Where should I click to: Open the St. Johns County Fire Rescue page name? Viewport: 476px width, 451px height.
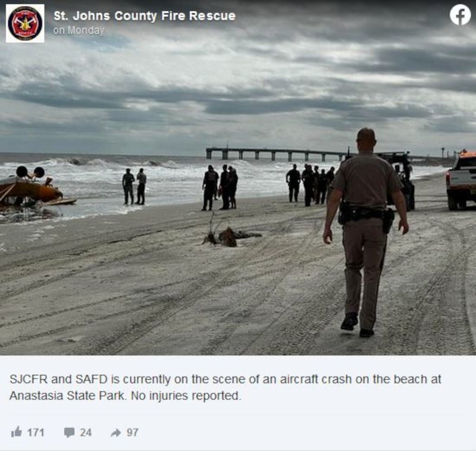click(145, 16)
